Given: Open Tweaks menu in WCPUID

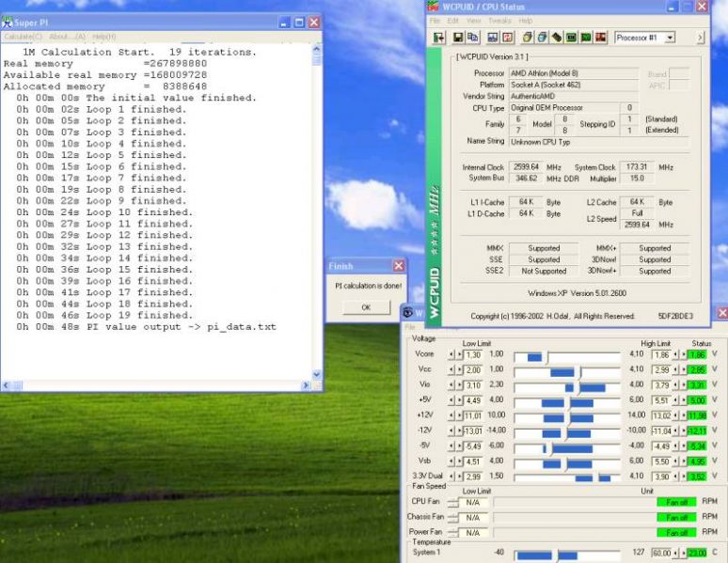Looking at the screenshot, I should click(499, 21).
